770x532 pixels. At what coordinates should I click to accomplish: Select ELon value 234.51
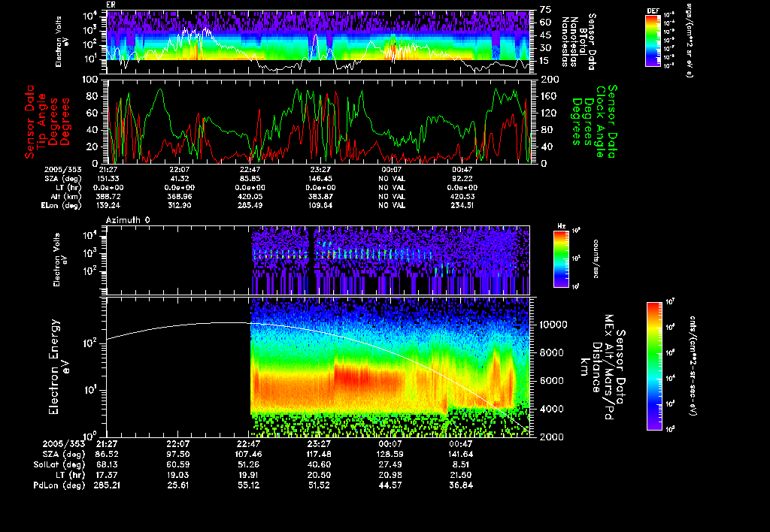point(462,206)
